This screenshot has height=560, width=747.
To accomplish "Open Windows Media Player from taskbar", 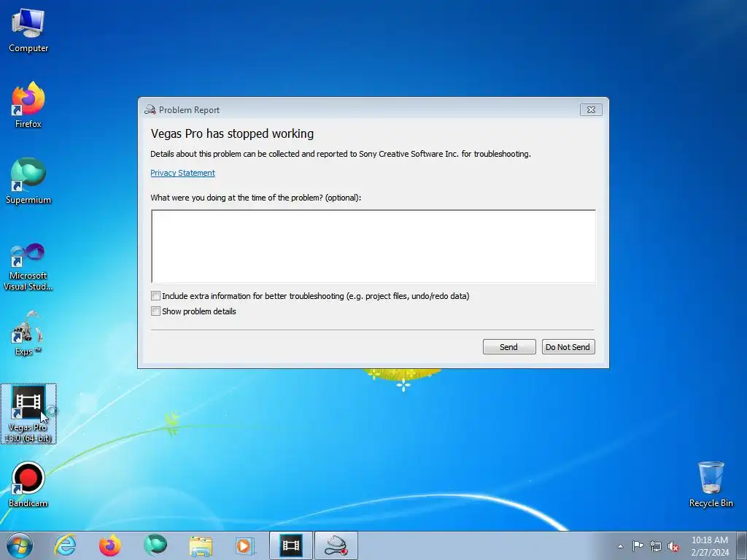I will [246, 545].
